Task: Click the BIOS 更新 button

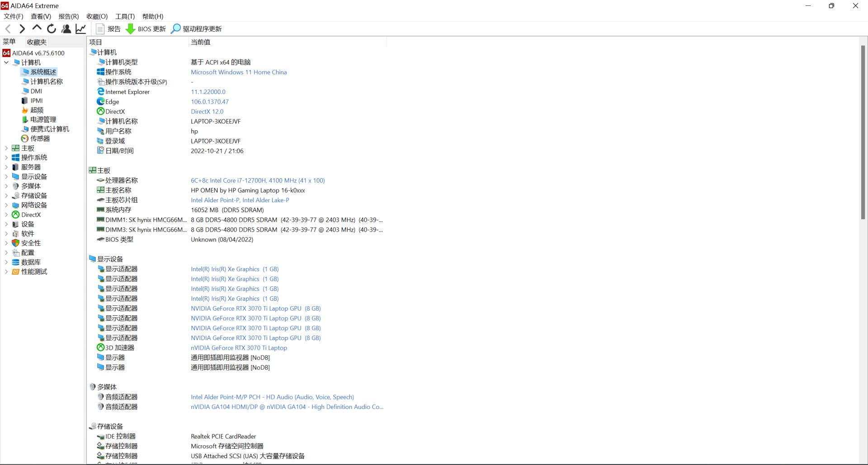Action: [146, 29]
